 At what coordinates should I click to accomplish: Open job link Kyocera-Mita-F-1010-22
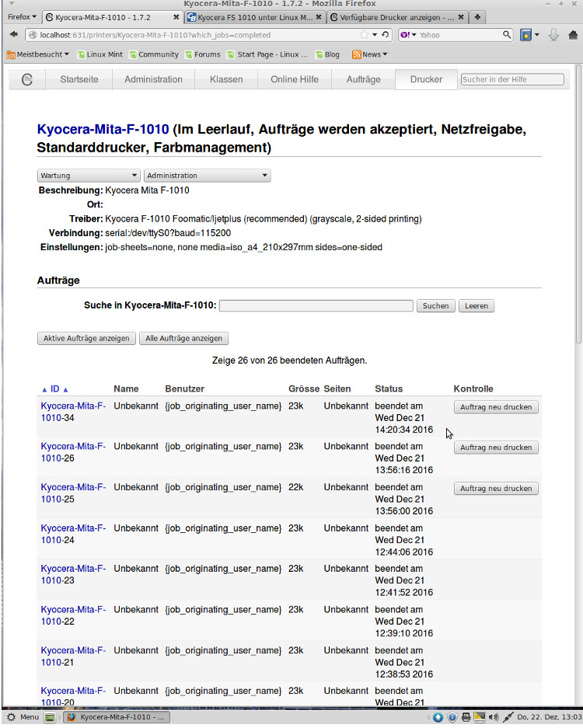73,615
